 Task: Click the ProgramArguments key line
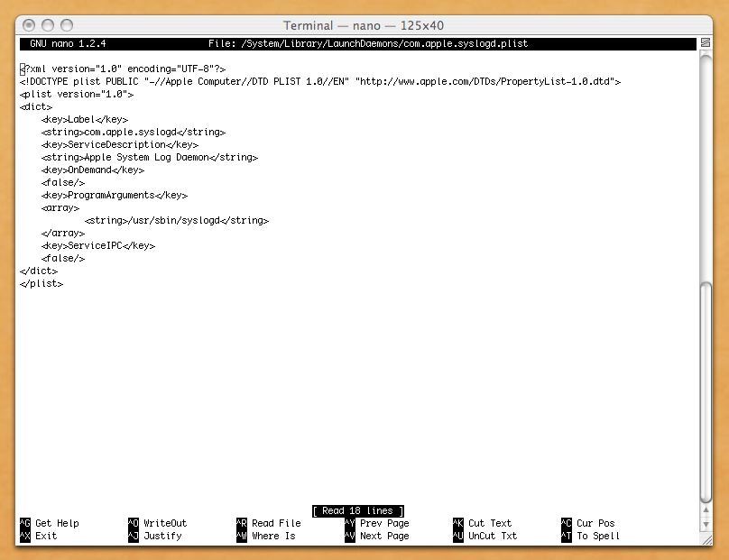click(x=115, y=195)
